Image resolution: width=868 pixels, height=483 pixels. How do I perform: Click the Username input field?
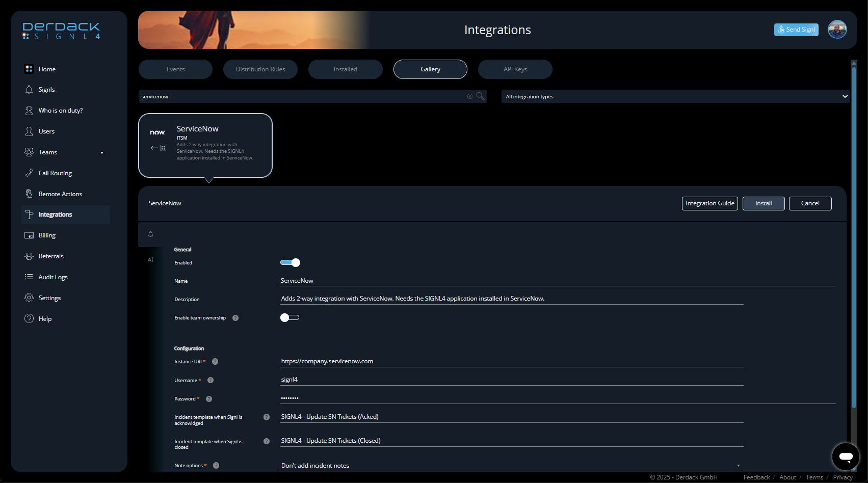pyautogui.click(x=512, y=380)
